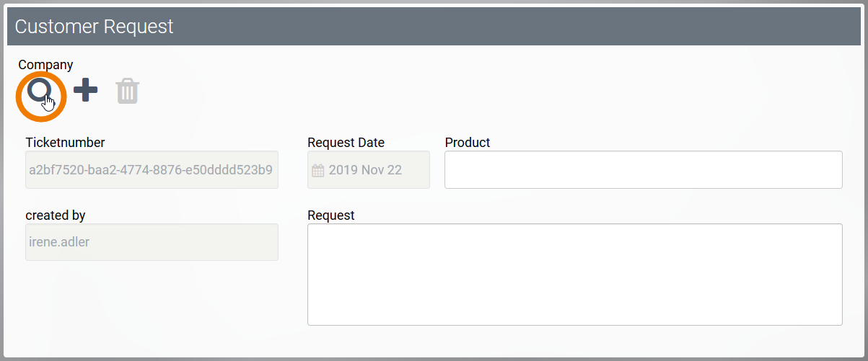Viewport: 868px width, 361px height.
Task: Click the created by field
Action: (152, 242)
